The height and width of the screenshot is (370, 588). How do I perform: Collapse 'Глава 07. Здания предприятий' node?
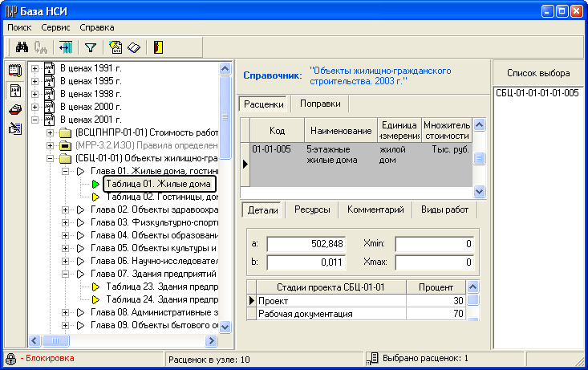tap(66, 274)
